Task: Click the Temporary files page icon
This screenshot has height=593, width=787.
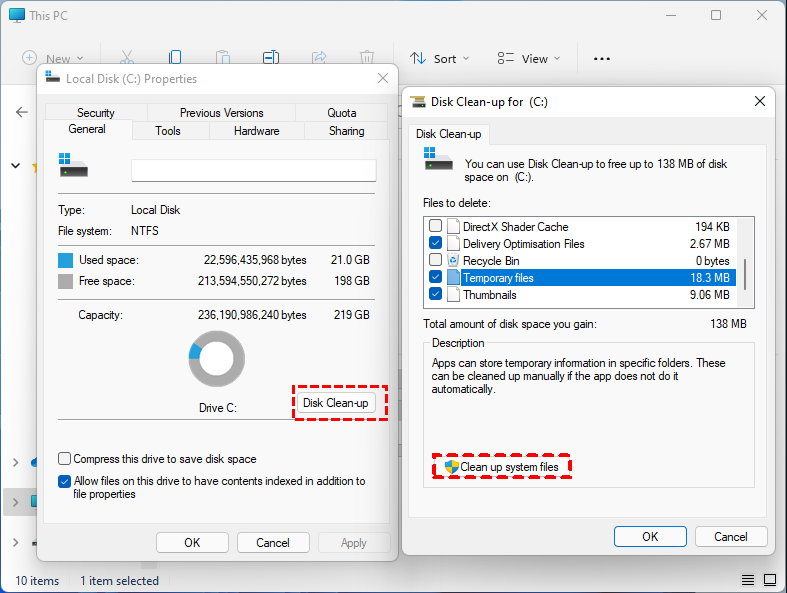Action: 453,278
